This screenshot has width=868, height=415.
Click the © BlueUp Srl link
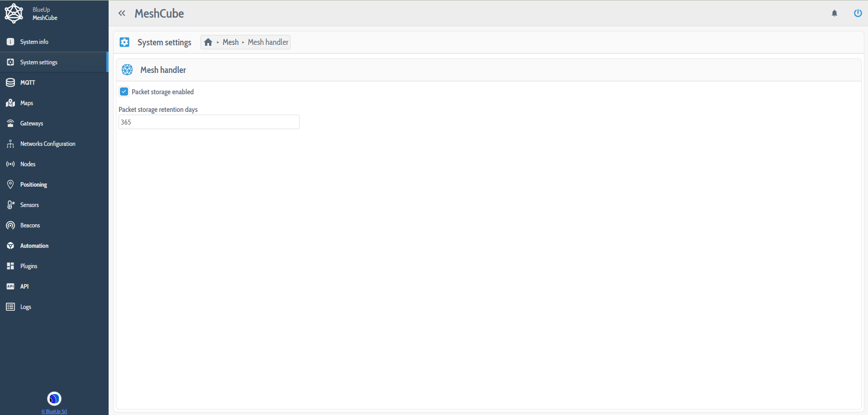tap(54, 411)
